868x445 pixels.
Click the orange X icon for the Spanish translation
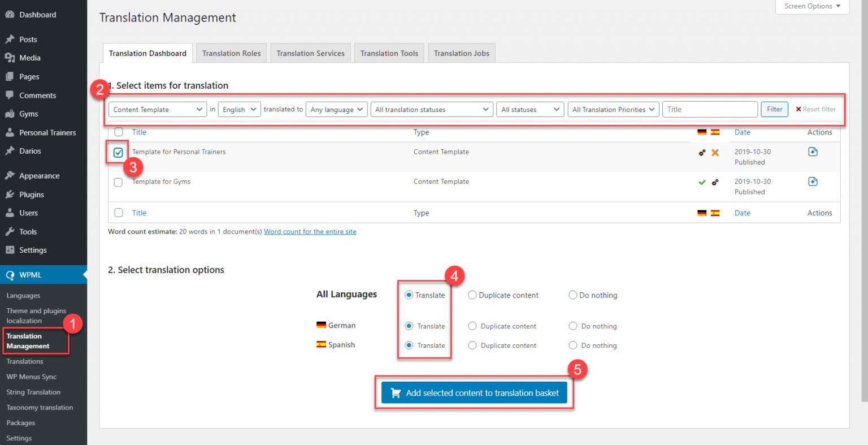click(715, 152)
